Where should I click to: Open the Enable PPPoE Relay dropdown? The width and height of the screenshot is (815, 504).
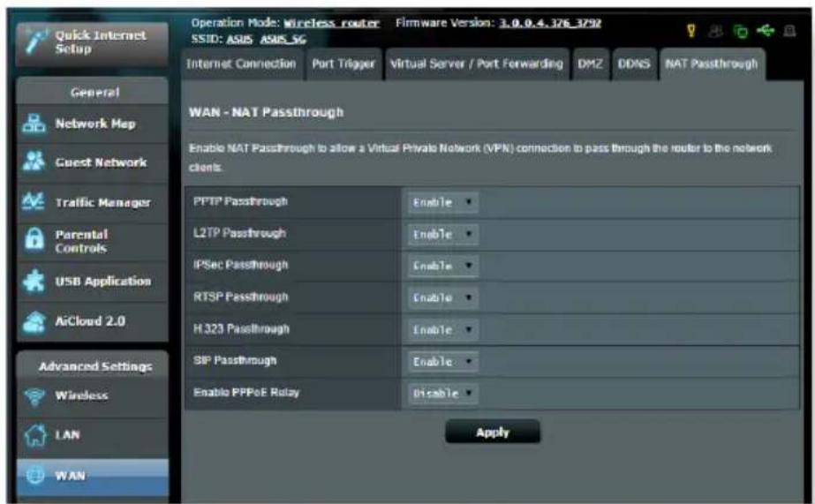(x=442, y=394)
